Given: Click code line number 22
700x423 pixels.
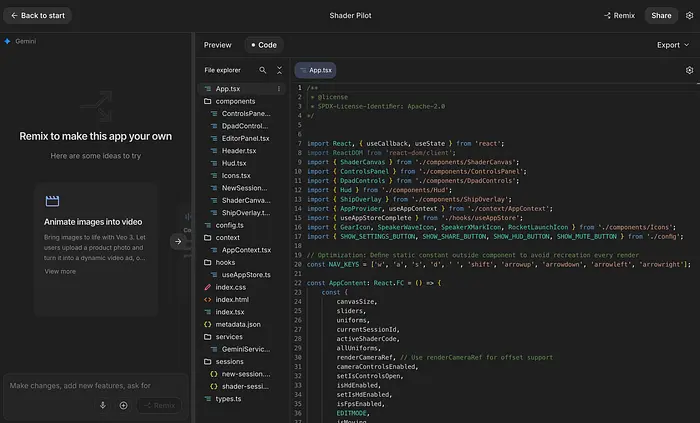Looking at the screenshot, I should tap(298, 283).
